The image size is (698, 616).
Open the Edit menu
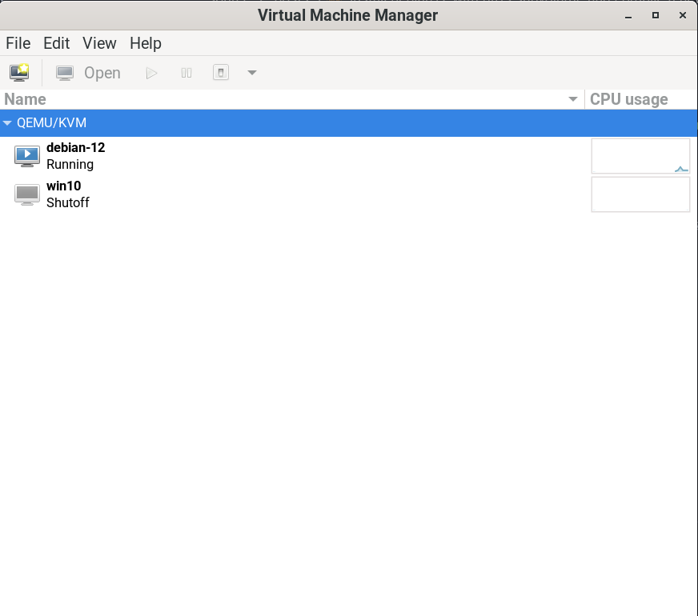point(57,43)
